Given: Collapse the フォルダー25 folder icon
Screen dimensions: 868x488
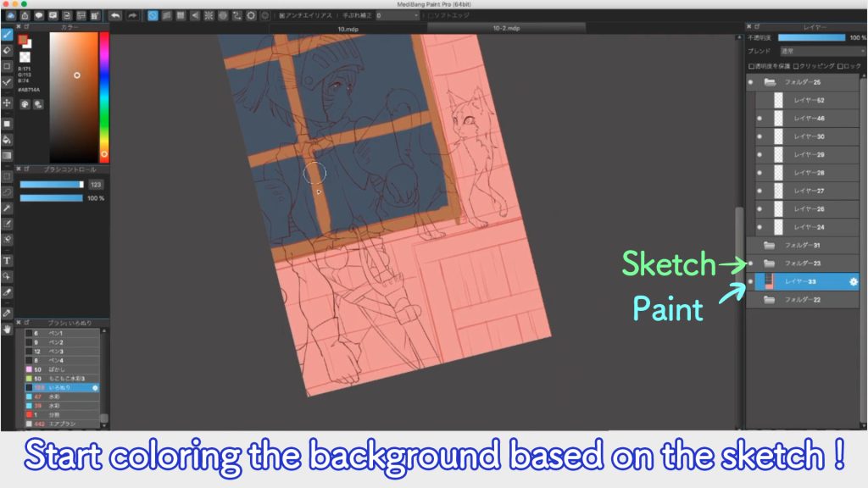Looking at the screenshot, I should [x=770, y=82].
